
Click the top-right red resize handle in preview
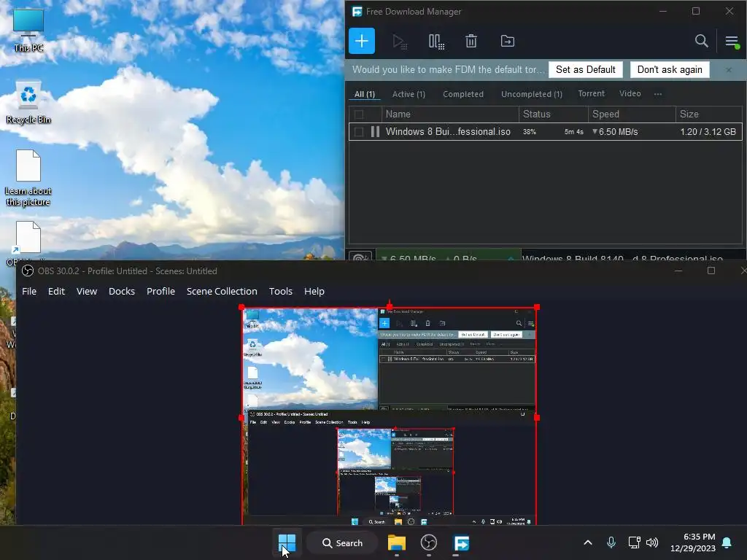point(537,307)
